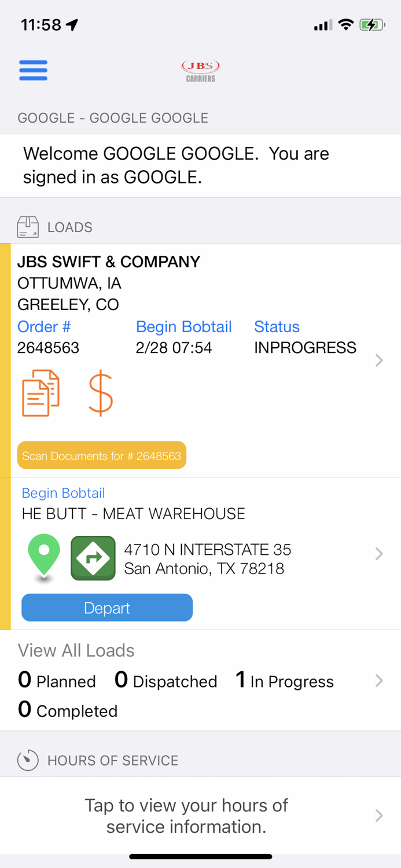
Task: View pay details via dollar sign icon
Action: click(100, 393)
